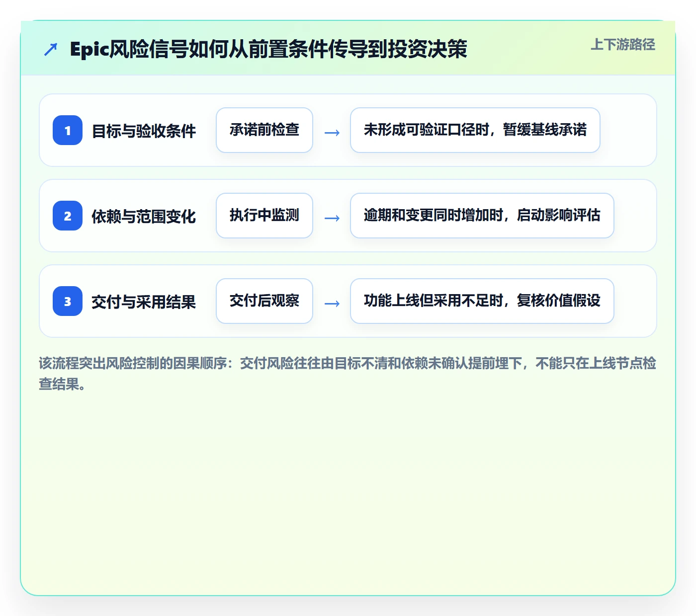696x616 pixels.
Task: Click the 依赖与范围变化 row label
Action: point(144,217)
